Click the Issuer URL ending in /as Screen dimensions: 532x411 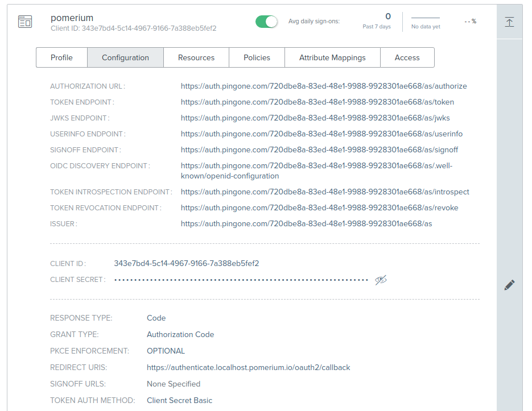[x=306, y=224]
